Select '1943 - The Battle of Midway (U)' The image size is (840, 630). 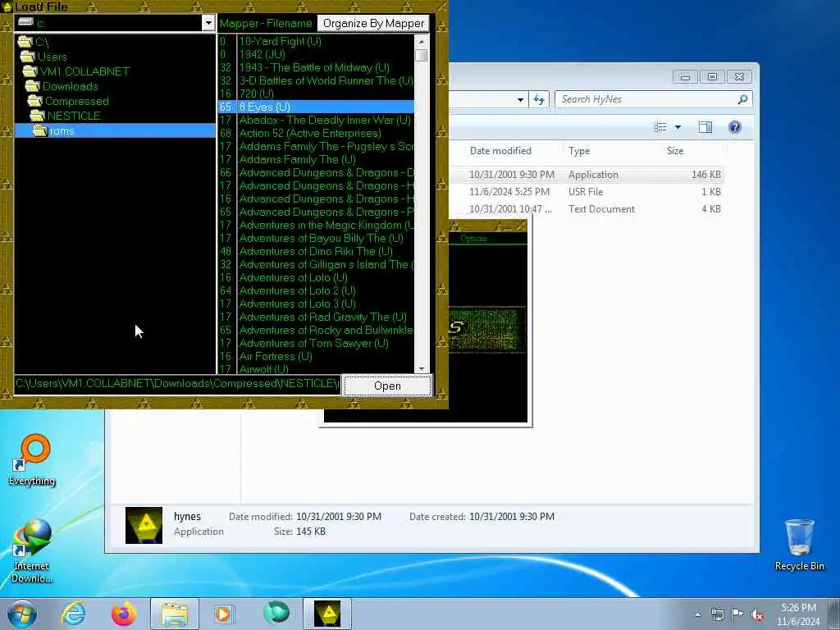[x=314, y=67]
